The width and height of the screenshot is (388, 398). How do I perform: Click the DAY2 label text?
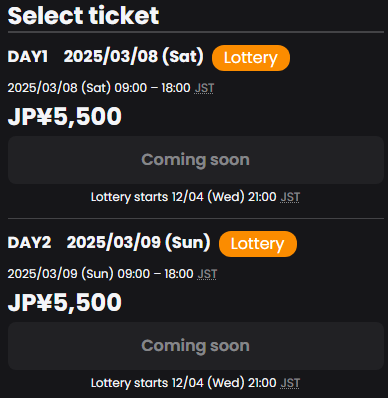tap(29, 243)
